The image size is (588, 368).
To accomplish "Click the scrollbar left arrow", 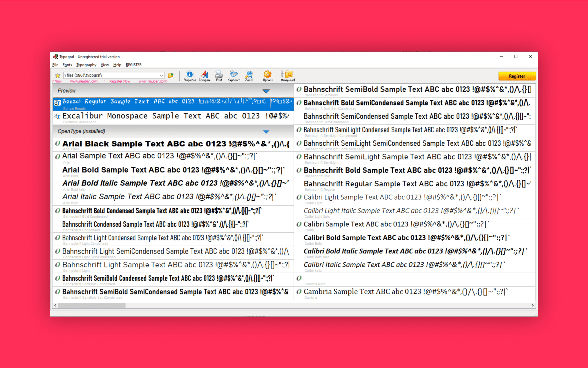I will point(55,305).
